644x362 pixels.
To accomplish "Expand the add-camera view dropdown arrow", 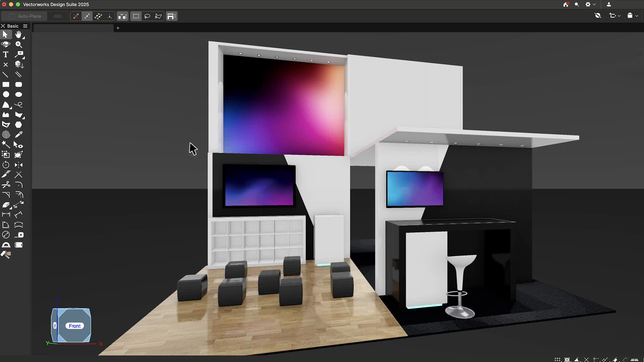I will pos(619,16).
